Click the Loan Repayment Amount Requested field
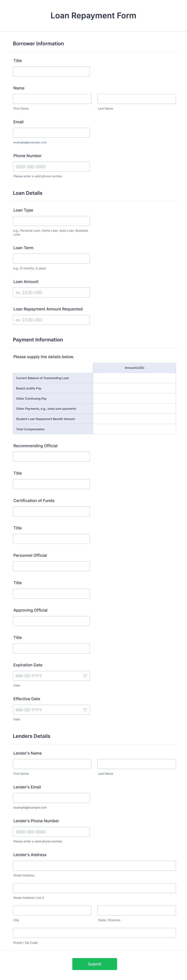The image size is (187, 980). click(51, 319)
